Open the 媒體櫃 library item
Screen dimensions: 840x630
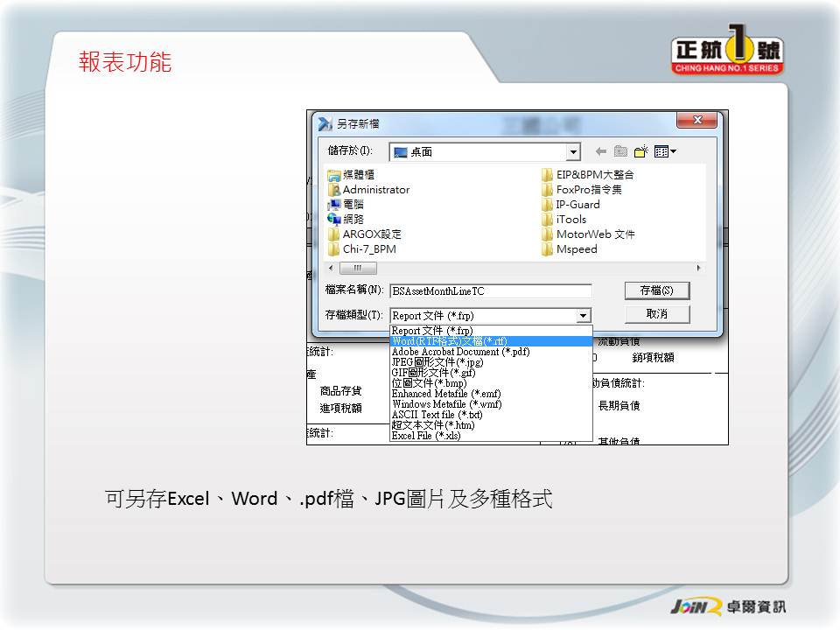[x=358, y=175]
